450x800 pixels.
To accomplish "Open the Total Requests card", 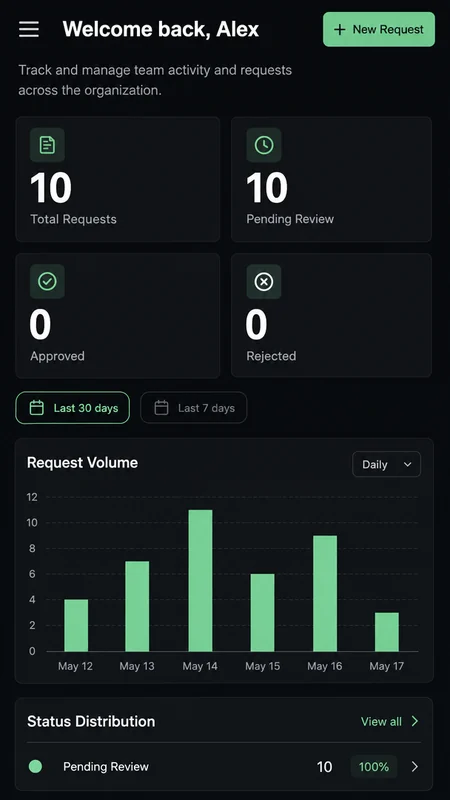I will (118, 179).
